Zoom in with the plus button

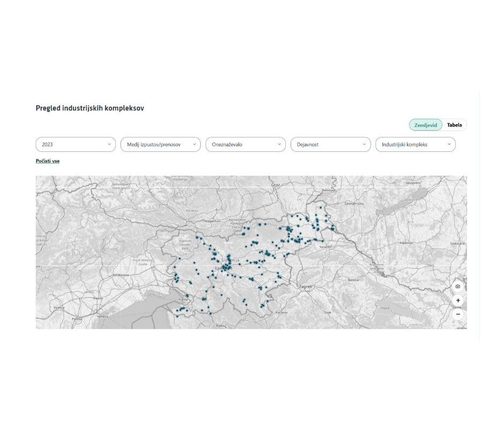(457, 301)
